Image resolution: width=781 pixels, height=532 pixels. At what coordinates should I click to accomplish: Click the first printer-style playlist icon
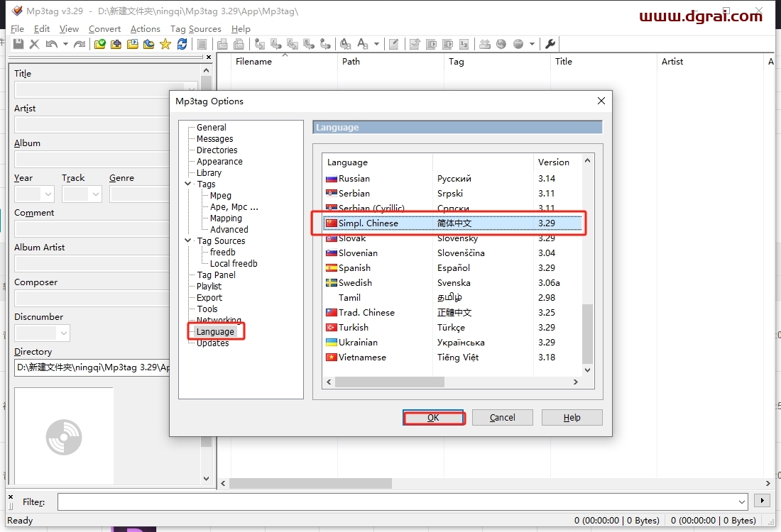[x=222, y=44]
